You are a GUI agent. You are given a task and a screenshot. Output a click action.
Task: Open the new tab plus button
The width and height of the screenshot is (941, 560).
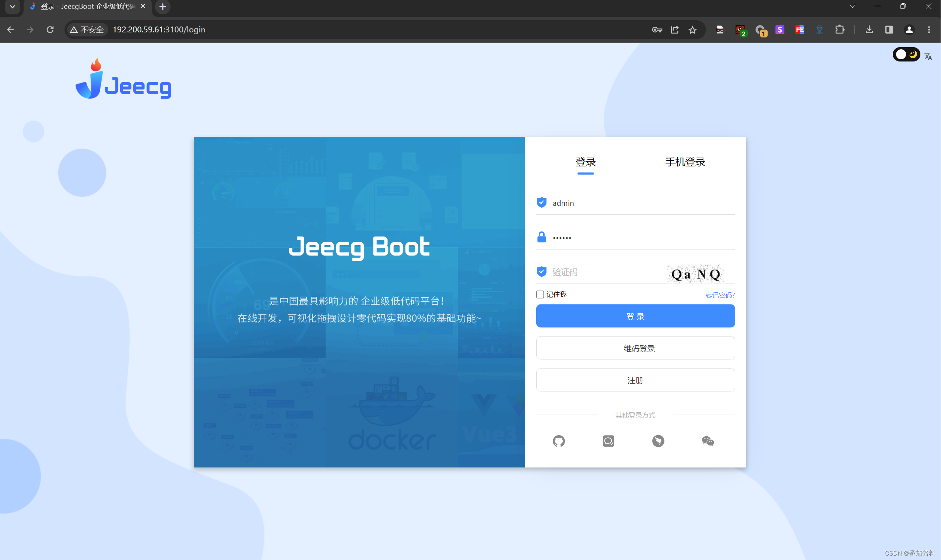[x=163, y=7]
